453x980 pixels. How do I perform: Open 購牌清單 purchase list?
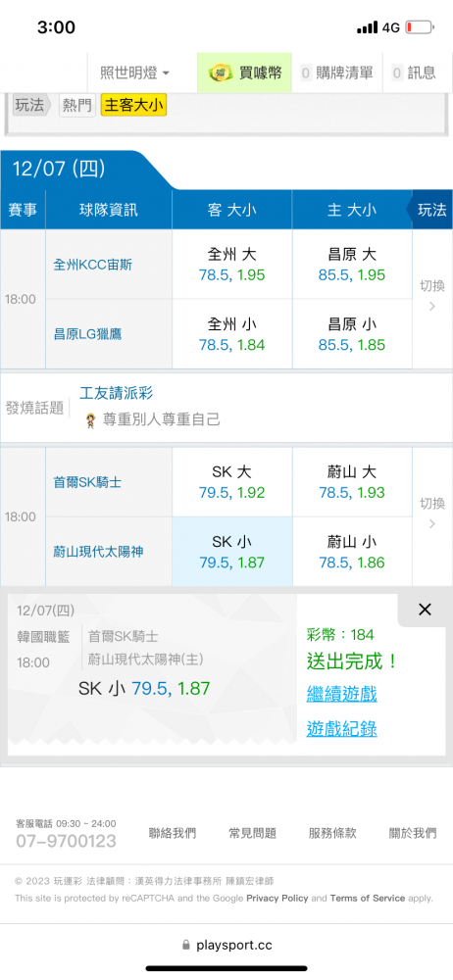[x=336, y=73]
